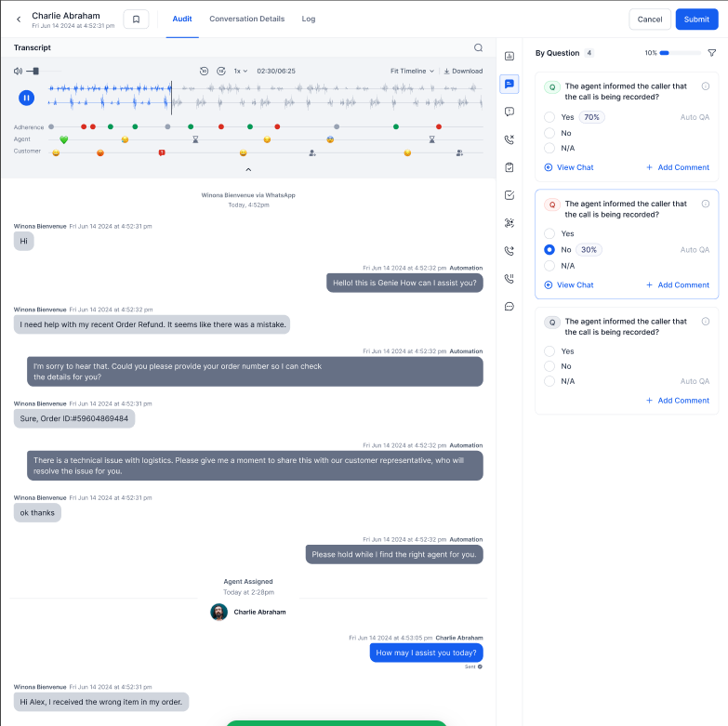
Task: Click the bookmark icon beside Charlie Abraham
Action: click(136, 20)
